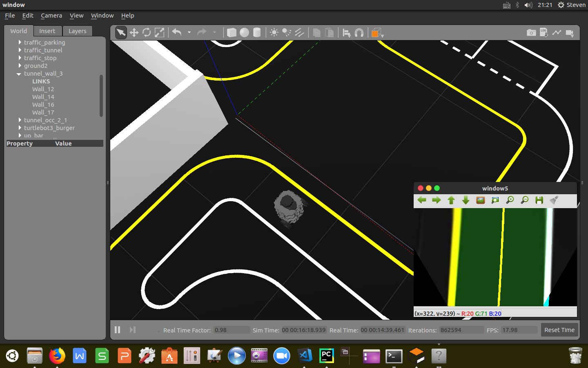This screenshot has width=588, height=368.
Task: Open the align tool
Action: 347,33
